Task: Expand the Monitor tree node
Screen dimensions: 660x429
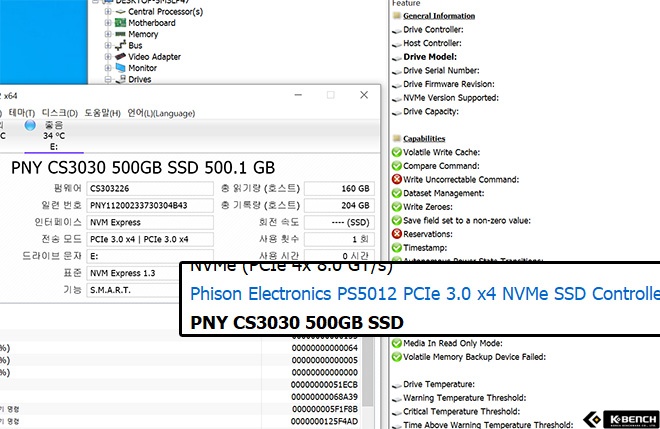Action: click(108, 68)
